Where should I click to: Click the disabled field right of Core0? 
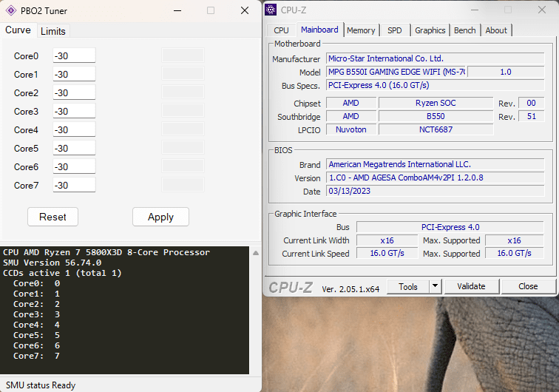(x=183, y=55)
